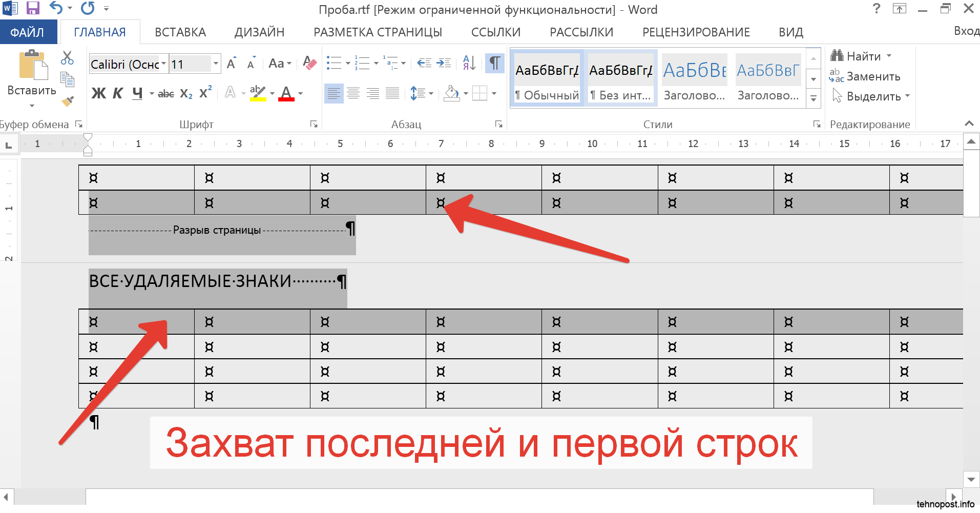Screen dimensions: 980x513
Task: Switch to the ВСТАВКА tab
Action: coord(180,32)
